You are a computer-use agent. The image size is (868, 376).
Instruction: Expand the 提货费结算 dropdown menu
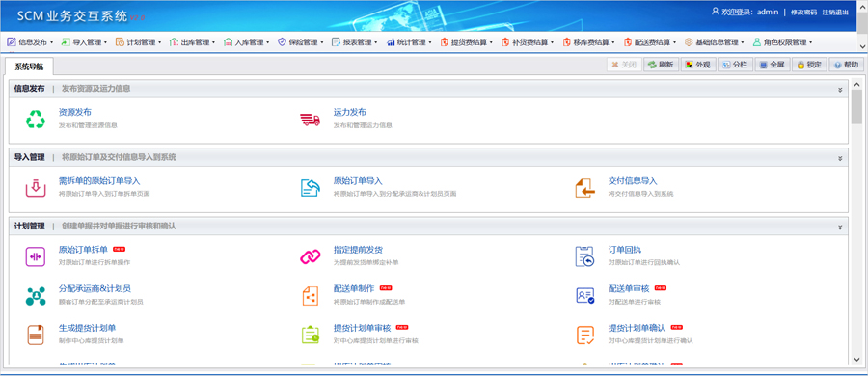(467, 42)
